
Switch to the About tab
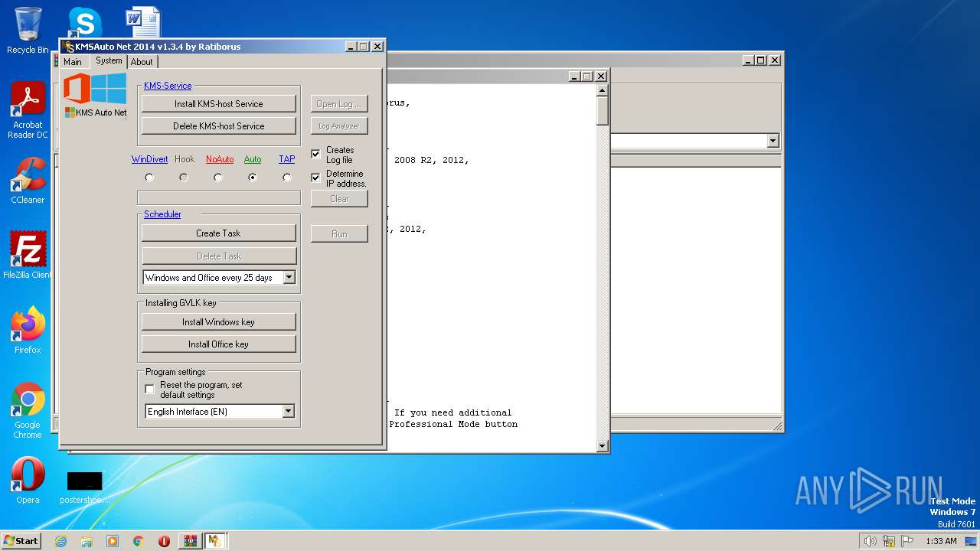[142, 62]
